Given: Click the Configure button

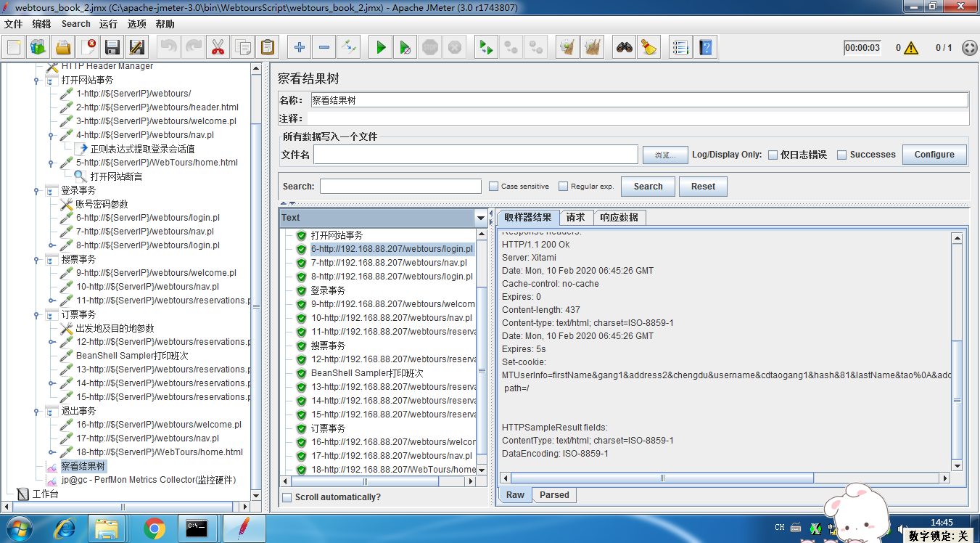Looking at the screenshot, I should tap(934, 155).
